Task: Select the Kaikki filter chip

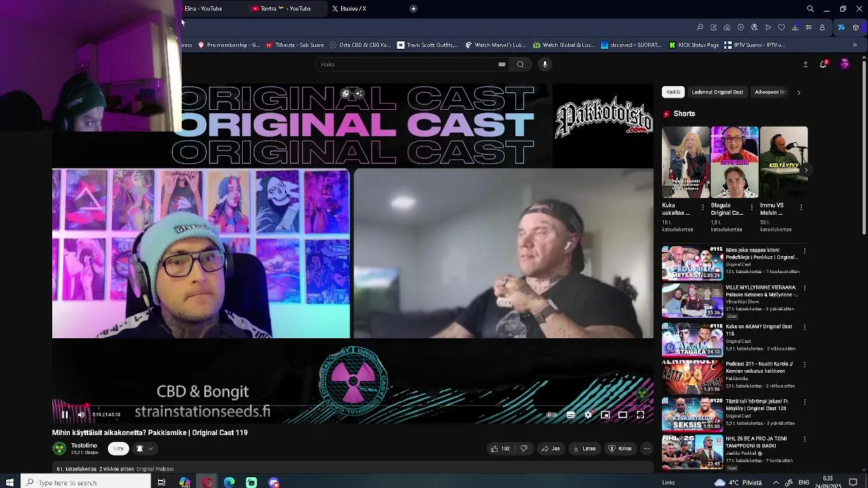Action: [x=673, y=92]
